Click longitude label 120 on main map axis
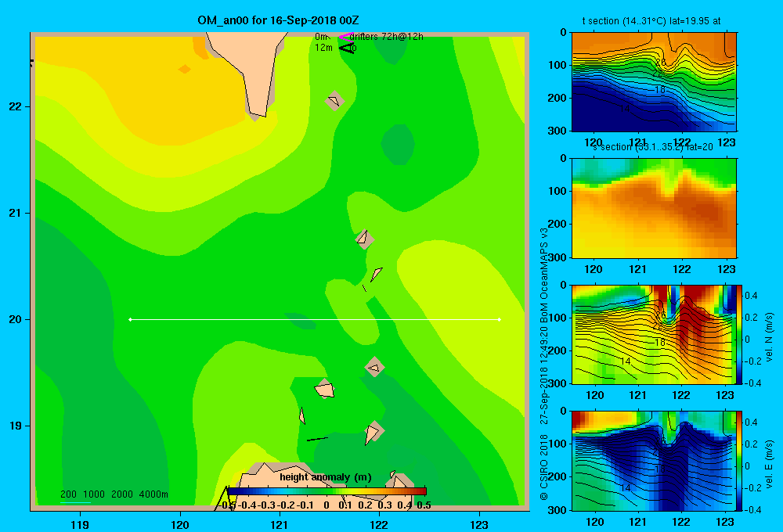783x532 pixels. point(180,524)
